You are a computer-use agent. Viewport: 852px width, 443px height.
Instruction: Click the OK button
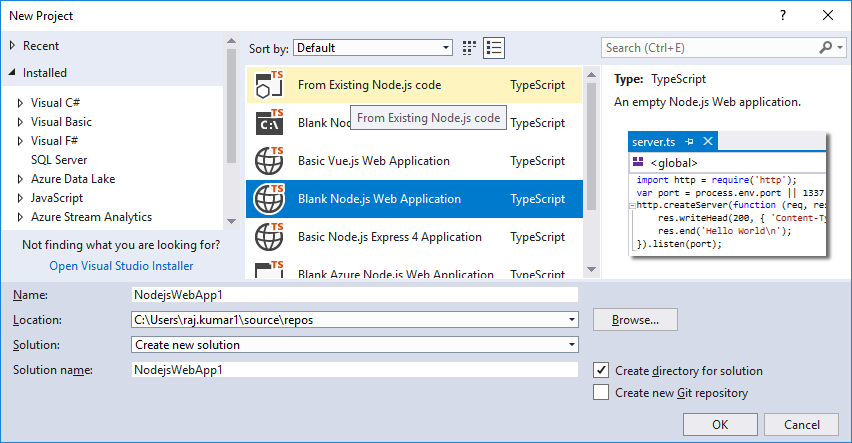pyautogui.click(x=720, y=425)
